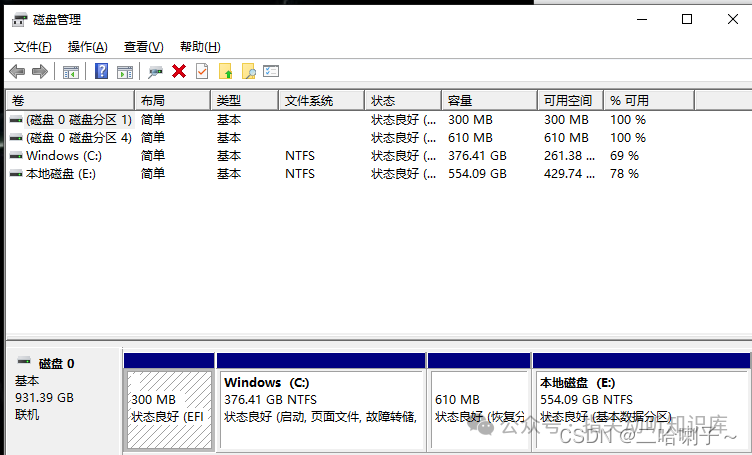Click the disk icon next to 磁盘 0 label

24,361
